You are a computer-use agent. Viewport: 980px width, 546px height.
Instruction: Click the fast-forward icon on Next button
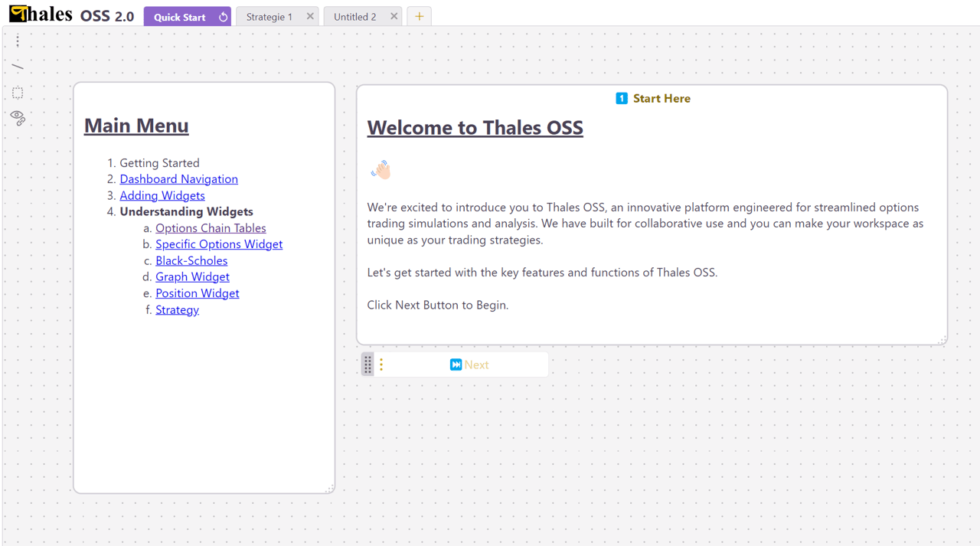pos(456,365)
